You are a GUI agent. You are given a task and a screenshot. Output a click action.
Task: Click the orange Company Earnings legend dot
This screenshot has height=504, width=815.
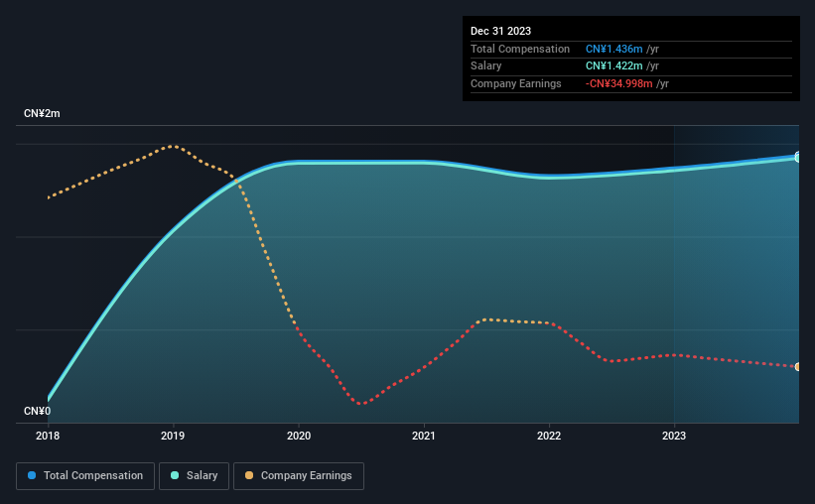tap(249, 475)
